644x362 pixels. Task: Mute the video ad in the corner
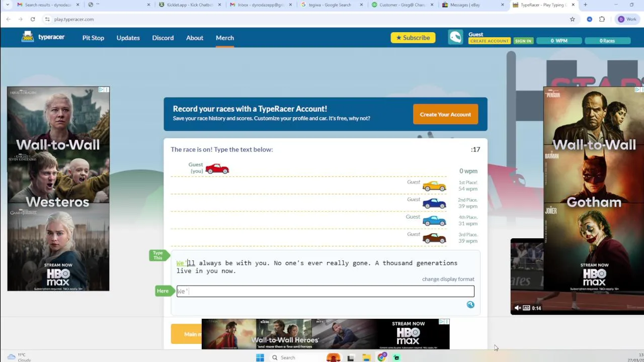518,308
